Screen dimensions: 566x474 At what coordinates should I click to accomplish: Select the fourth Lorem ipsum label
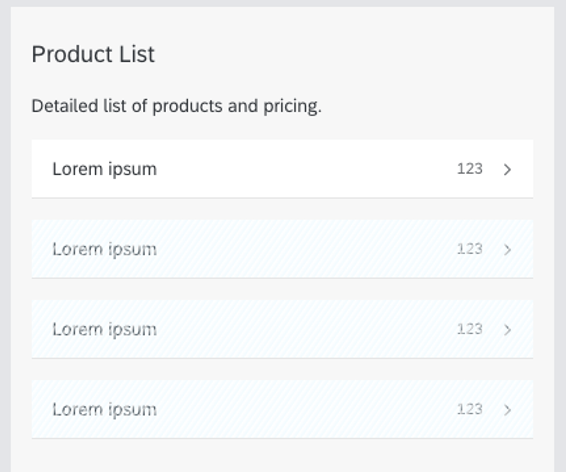(105, 409)
